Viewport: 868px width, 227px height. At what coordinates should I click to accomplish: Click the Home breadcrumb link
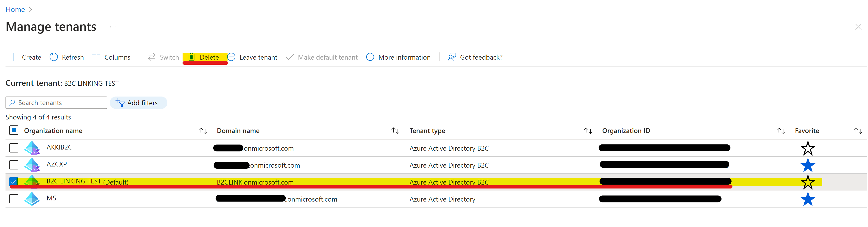(15, 9)
